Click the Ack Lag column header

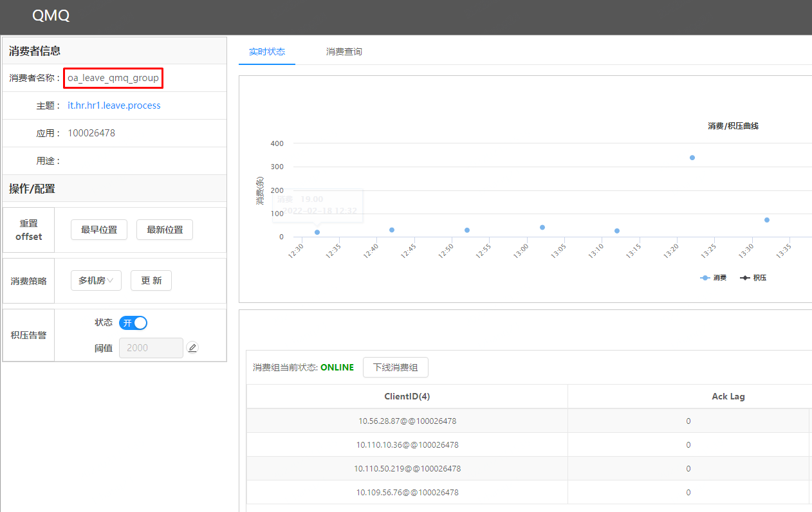point(728,396)
